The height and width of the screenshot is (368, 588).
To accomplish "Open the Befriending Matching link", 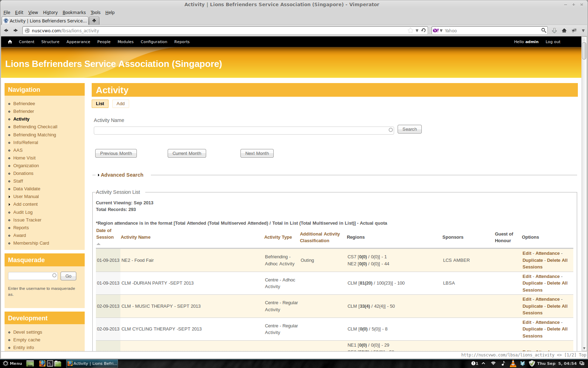I will pyautogui.click(x=35, y=135).
